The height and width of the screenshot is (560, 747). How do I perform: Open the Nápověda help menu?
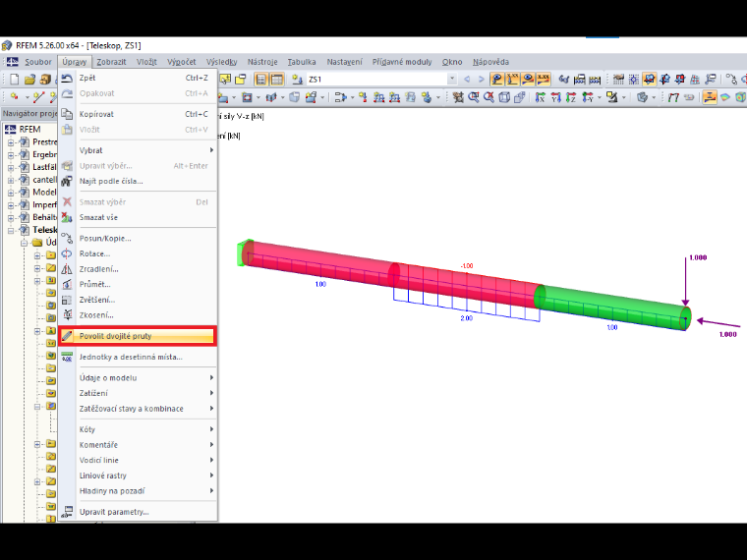pyautogui.click(x=490, y=62)
